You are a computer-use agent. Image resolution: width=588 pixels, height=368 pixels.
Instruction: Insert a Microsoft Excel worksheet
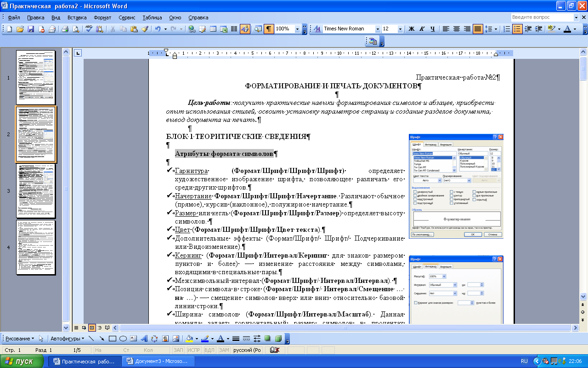224,29
